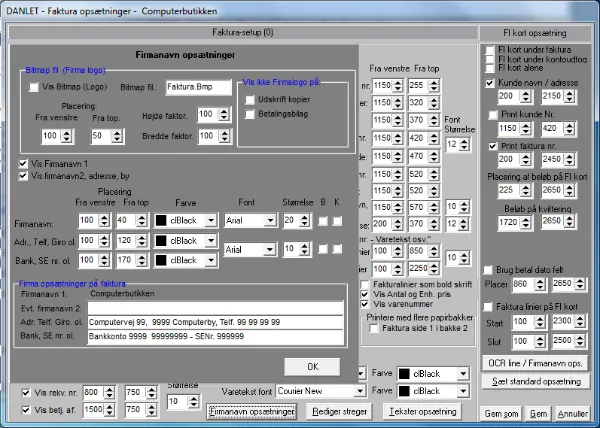Screen dimensions: 600x428
Task: Uncheck Vis Firmanavn 1
Action: [x=23, y=164]
